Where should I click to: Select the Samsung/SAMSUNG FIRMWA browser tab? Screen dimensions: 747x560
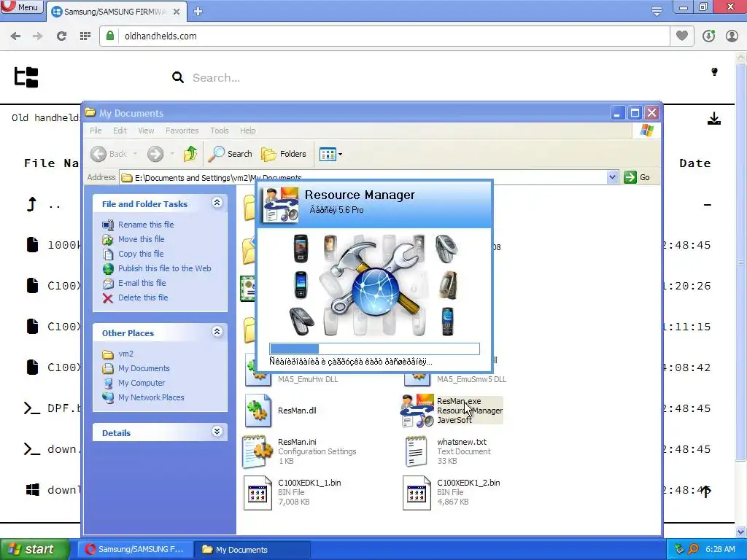point(115,12)
